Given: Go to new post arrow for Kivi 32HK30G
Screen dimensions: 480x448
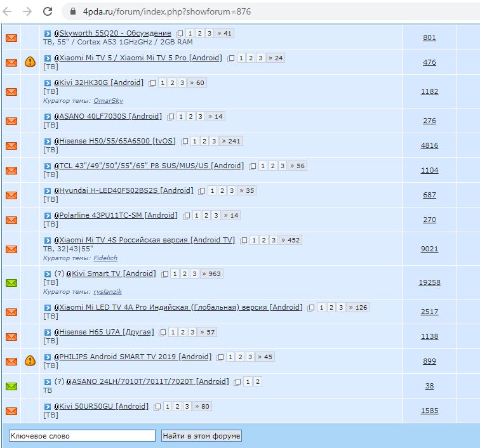Looking at the screenshot, I should [48, 83].
